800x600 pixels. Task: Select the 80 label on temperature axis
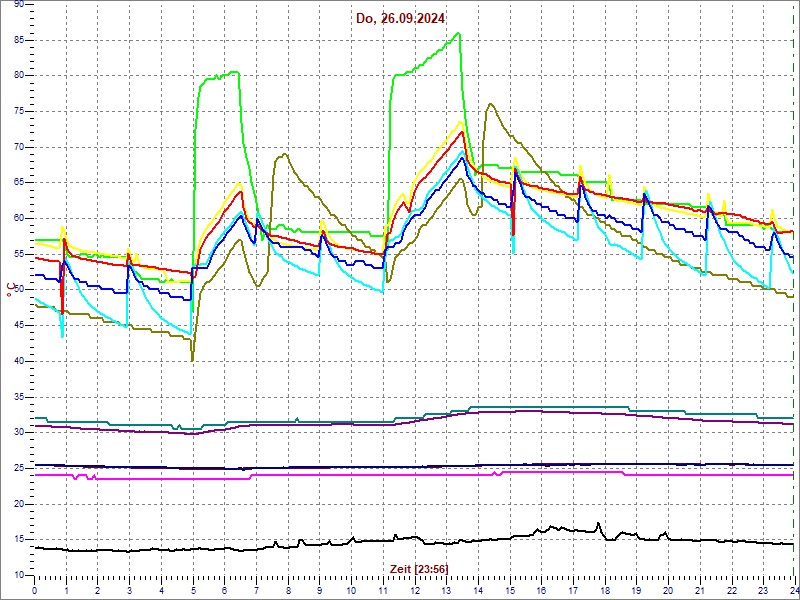[19, 76]
